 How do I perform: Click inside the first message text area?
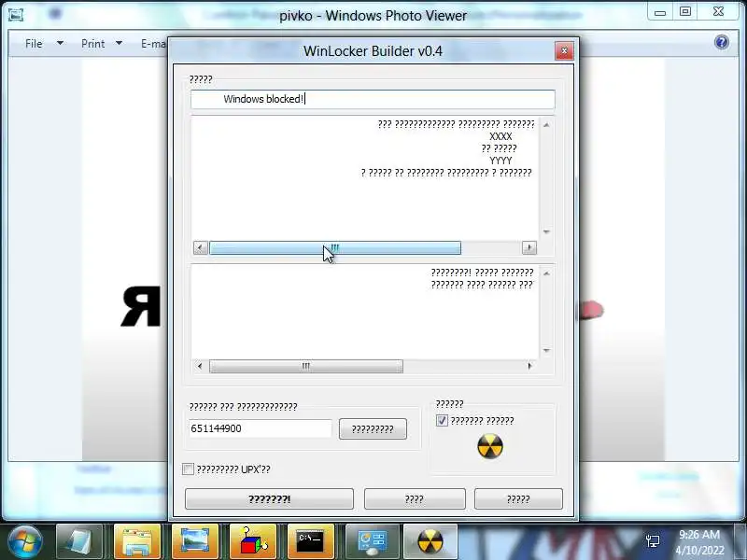point(365,178)
